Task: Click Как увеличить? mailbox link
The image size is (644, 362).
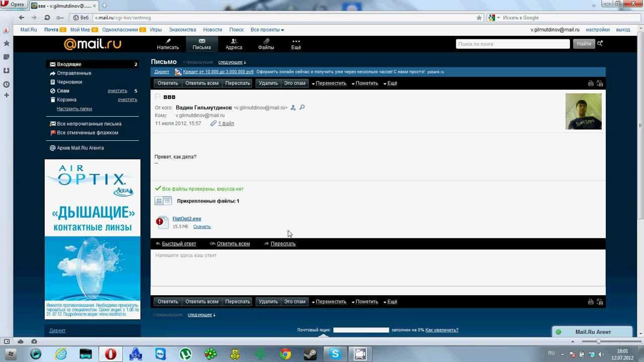Action: coord(442,330)
